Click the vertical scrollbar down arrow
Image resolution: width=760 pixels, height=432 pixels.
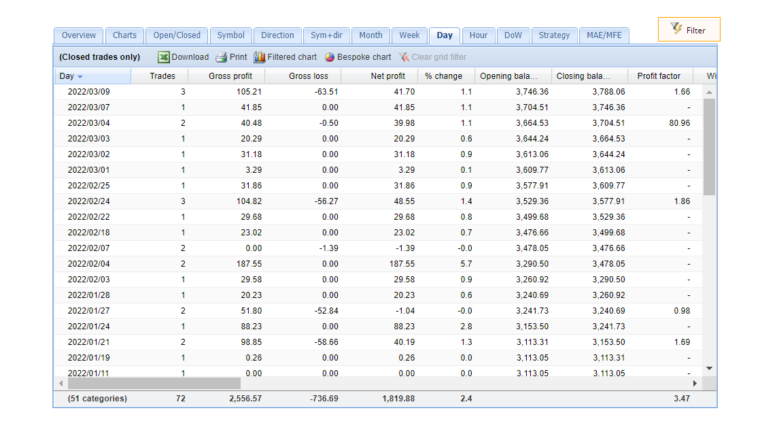tap(709, 368)
